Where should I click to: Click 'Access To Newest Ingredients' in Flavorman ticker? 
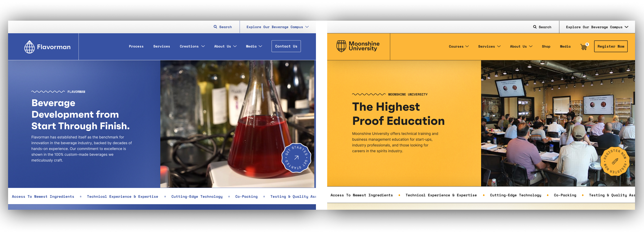[43, 196]
